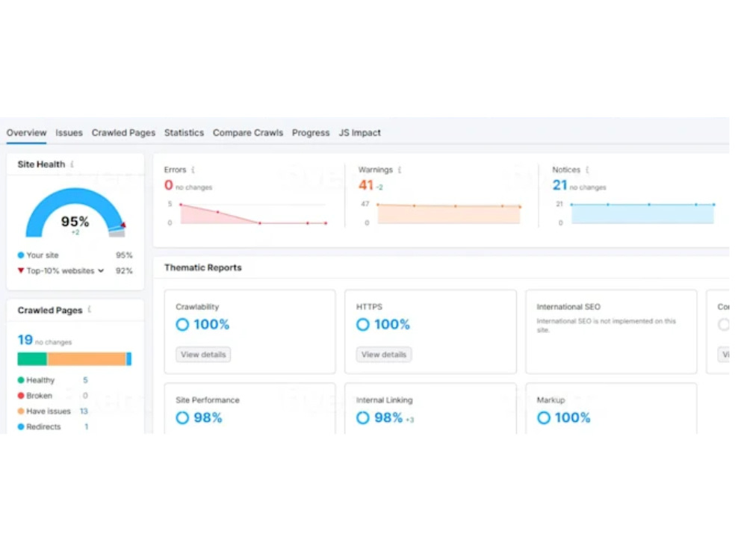Click View details under HTTPS
This screenshot has height=560, width=747.
384,355
